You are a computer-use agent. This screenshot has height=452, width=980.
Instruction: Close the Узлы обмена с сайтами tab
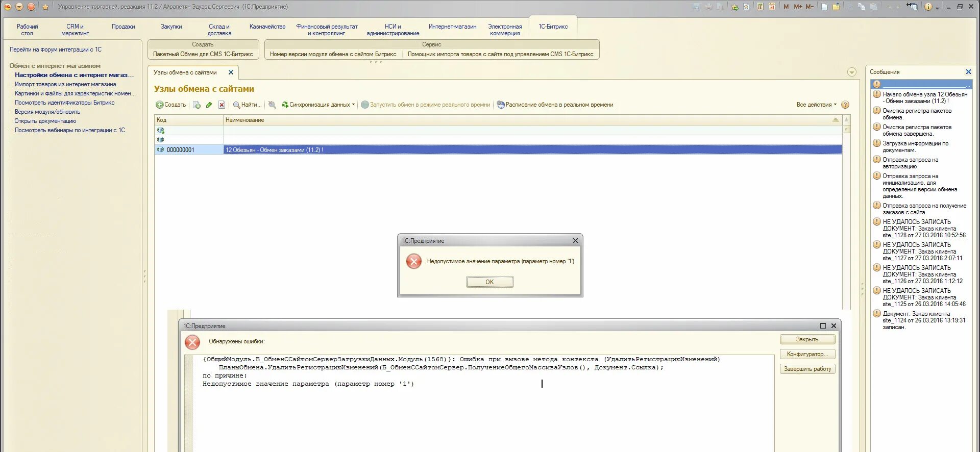click(x=231, y=72)
